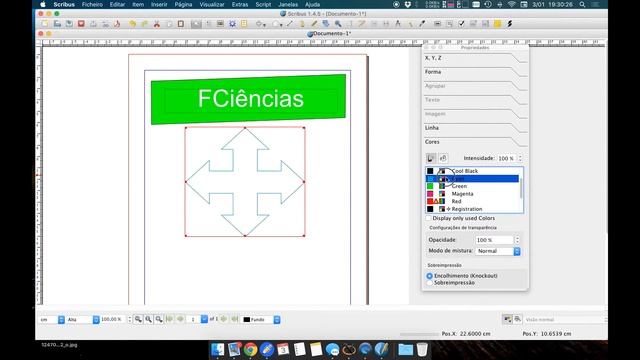Select the Line drawing tool
Image resolution: width=640 pixels, height=360 pixels.
click(290, 24)
